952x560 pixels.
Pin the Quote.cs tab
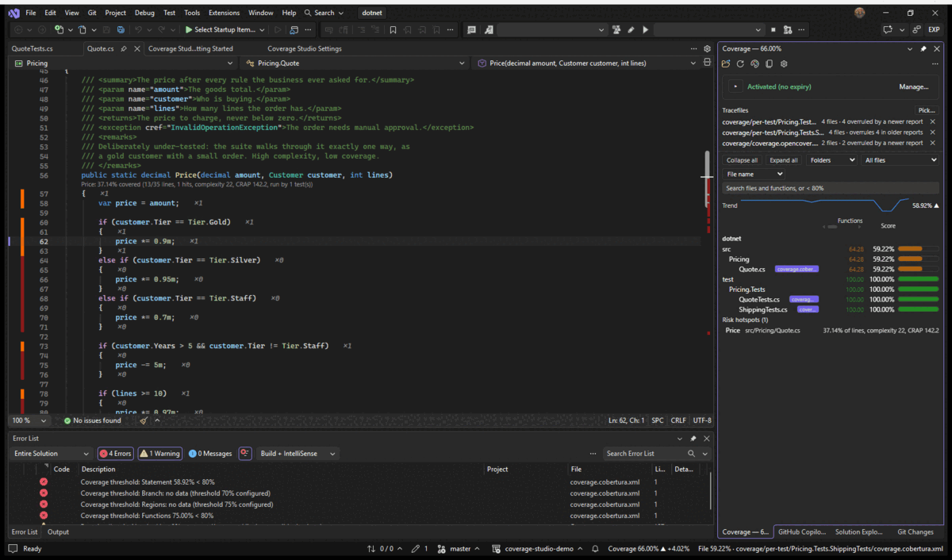[123, 48]
